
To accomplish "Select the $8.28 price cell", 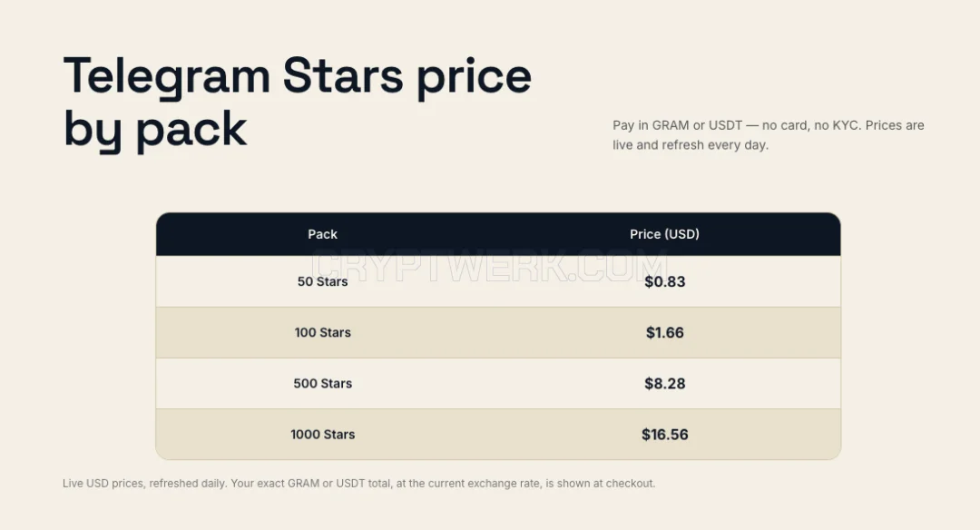I will (665, 384).
